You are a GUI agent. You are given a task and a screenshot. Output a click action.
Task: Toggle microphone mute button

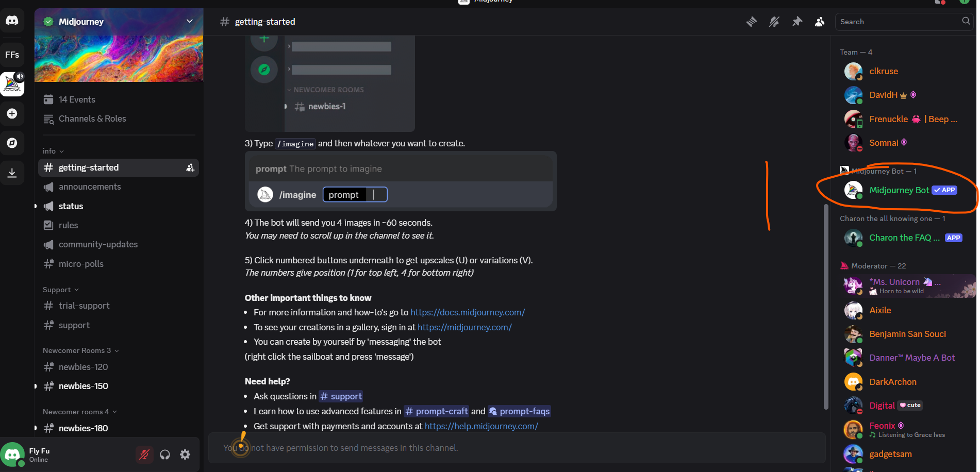(x=144, y=454)
